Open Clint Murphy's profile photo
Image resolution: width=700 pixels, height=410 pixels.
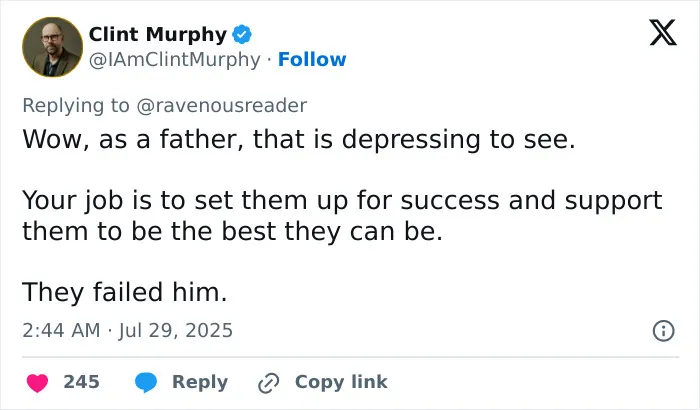point(53,47)
